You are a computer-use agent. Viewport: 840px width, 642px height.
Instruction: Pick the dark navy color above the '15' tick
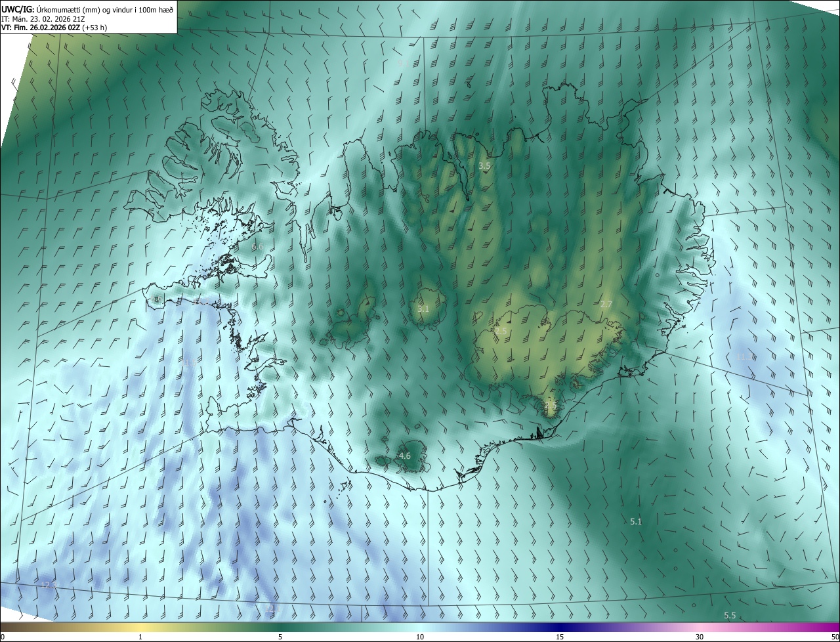560,627
